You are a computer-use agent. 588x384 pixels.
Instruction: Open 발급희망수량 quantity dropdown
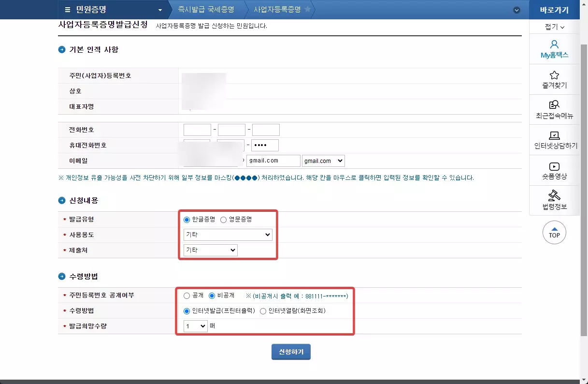pyautogui.click(x=196, y=326)
